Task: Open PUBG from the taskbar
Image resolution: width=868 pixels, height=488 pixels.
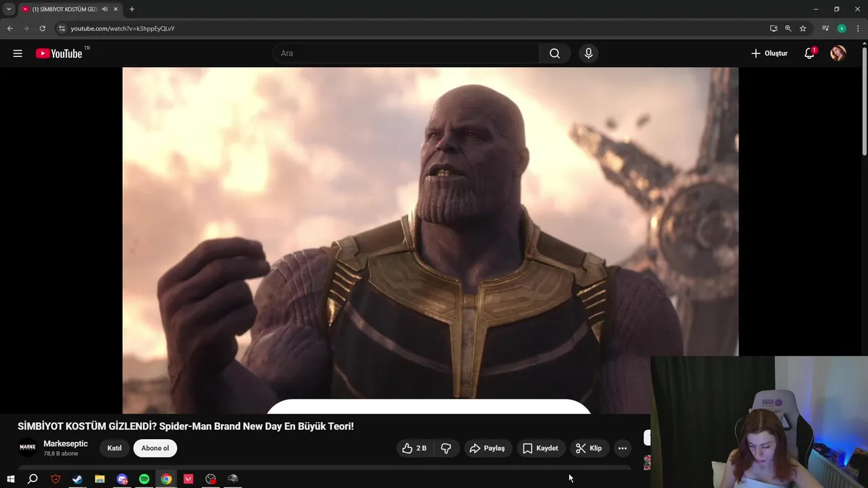Action: [x=233, y=479]
